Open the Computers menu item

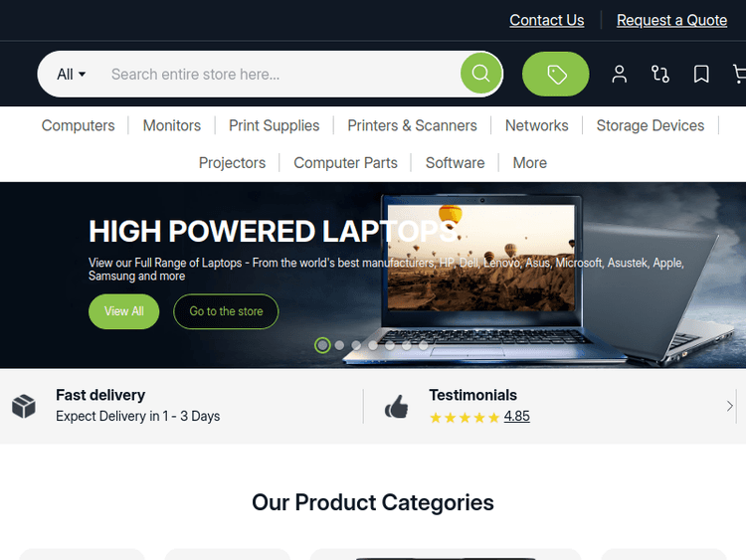(78, 125)
